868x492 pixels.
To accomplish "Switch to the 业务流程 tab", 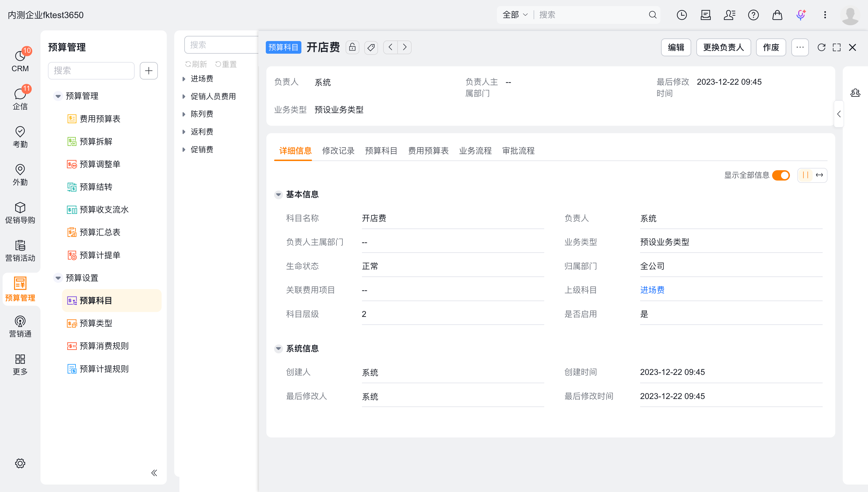I will click(x=475, y=151).
